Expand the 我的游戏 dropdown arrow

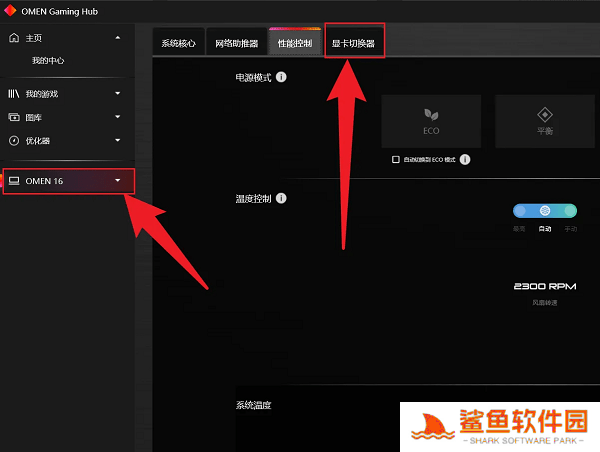[x=118, y=93]
